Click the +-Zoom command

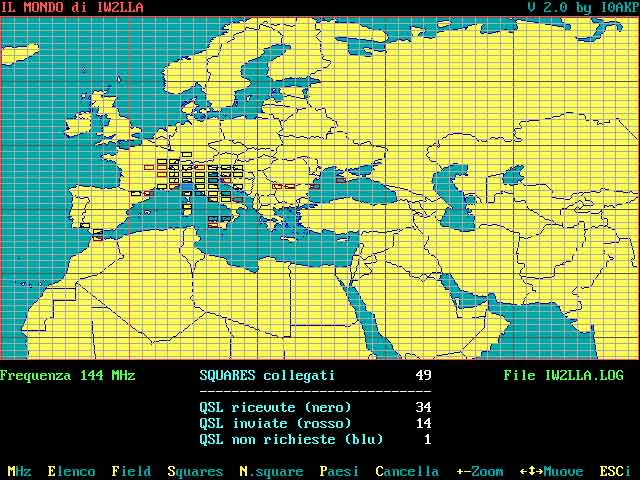479,471
